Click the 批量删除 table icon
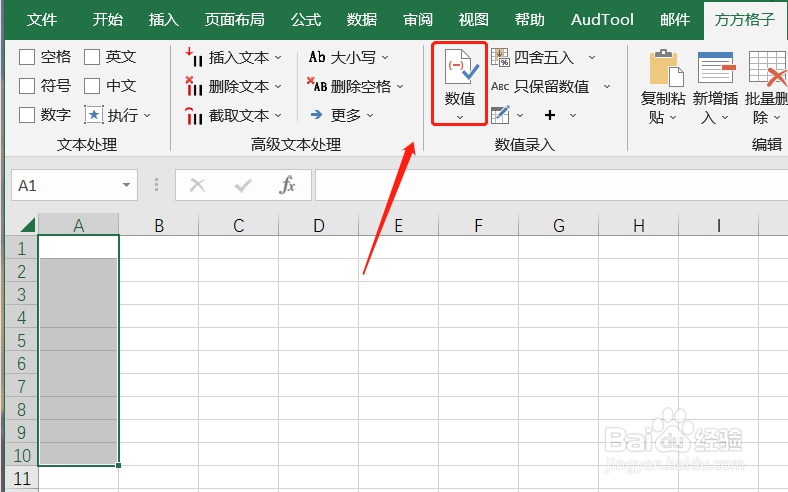This screenshot has width=788, height=492. click(768, 67)
